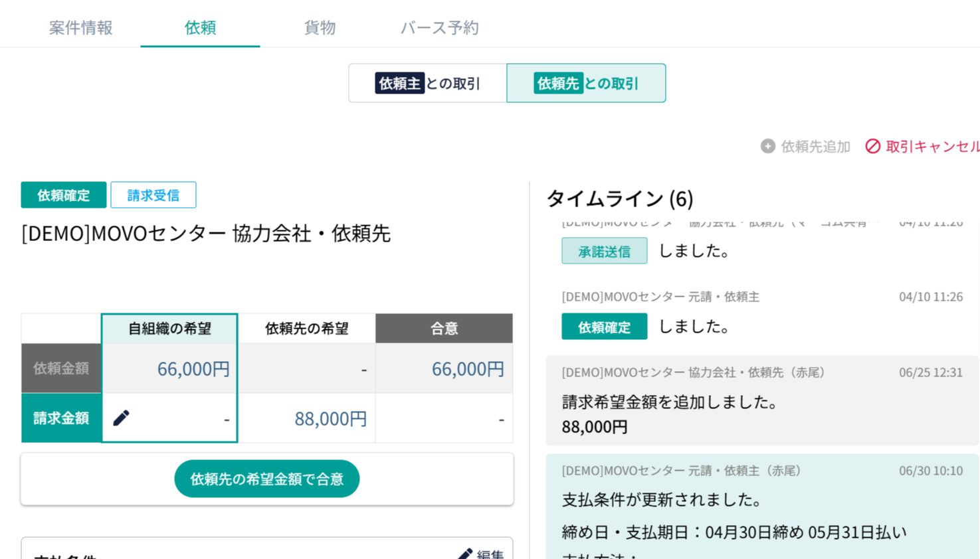Image resolution: width=980 pixels, height=559 pixels.
Task: Select the 依頼 tab
Action: 200,27
